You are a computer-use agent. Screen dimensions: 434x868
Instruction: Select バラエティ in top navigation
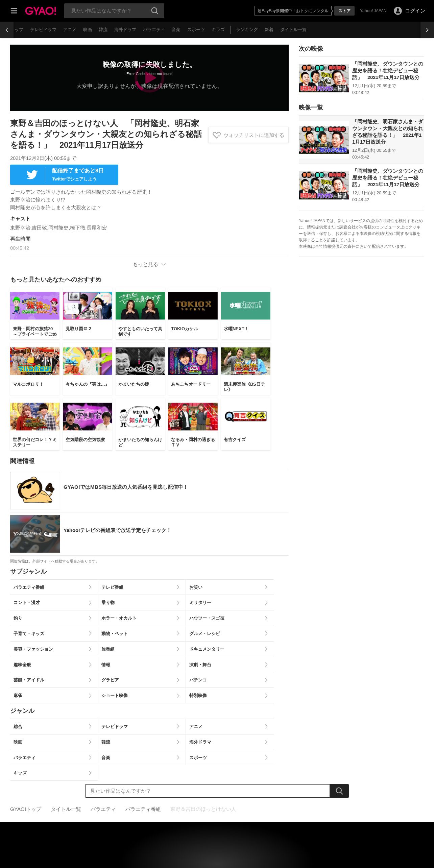[154, 30]
